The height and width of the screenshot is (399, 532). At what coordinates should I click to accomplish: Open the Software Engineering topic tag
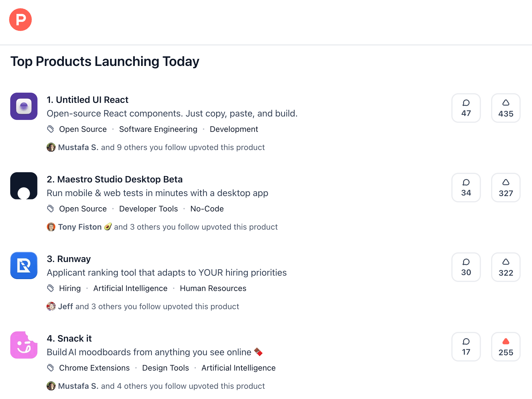click(158, 129)
